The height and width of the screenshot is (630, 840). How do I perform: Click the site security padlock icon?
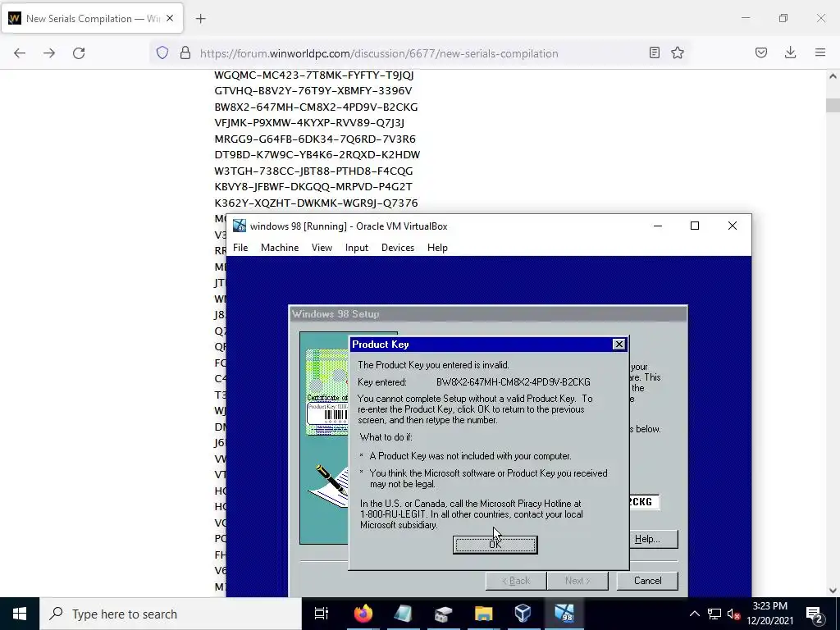coord(185,52)
